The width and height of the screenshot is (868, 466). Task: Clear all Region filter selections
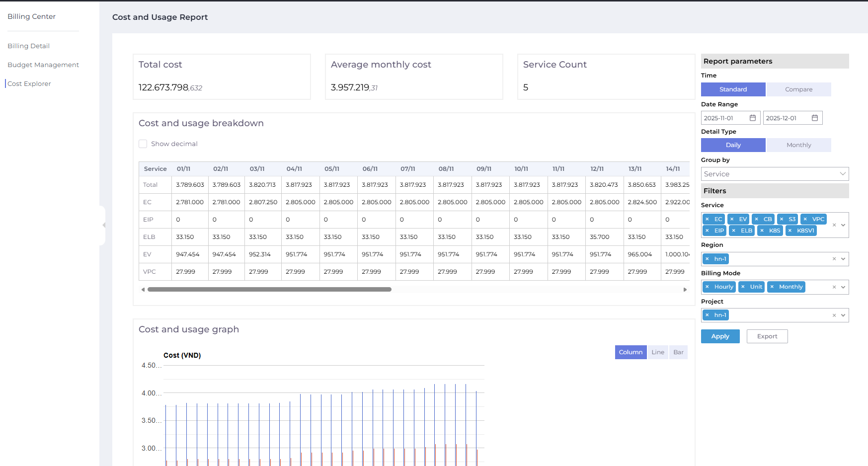pos(834,259)
